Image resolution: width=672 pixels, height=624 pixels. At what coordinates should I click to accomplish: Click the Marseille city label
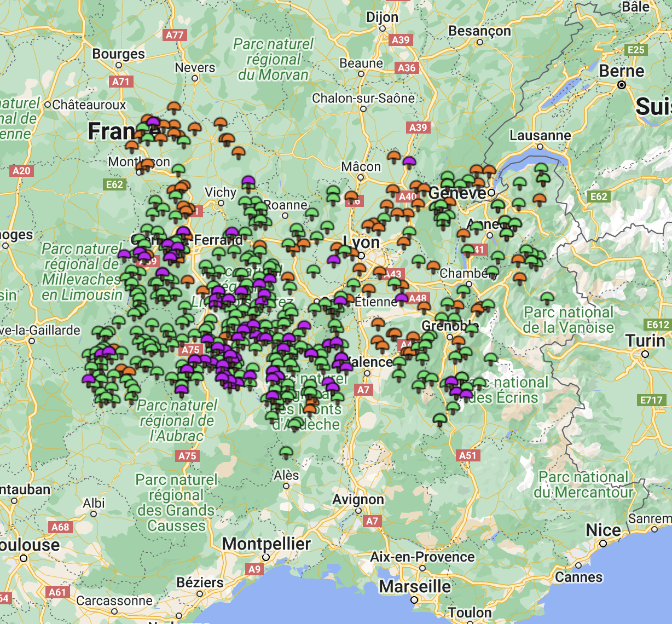coord(415,587)
